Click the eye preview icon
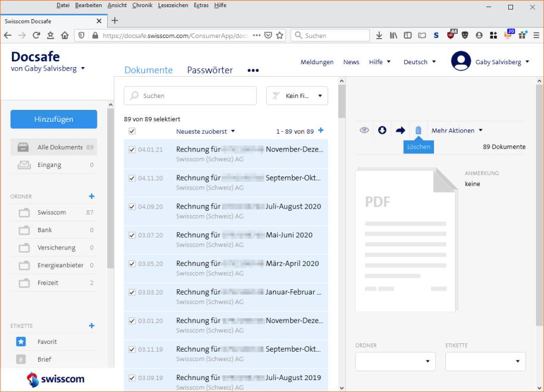This screenshot has width=544, height=392. pyautogui.click(x=364, y=130)
